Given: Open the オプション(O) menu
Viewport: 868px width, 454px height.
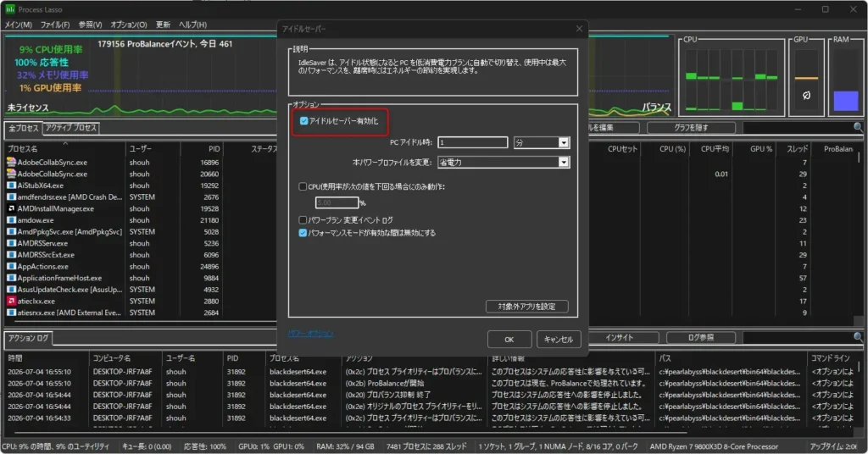Looking at the screenshot, I should click(129, 25).
